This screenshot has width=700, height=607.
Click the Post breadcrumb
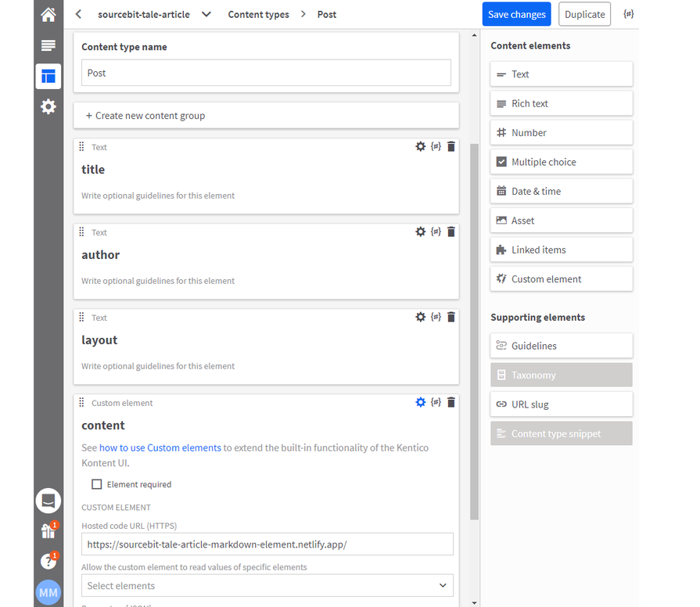[x=327, y=14]
